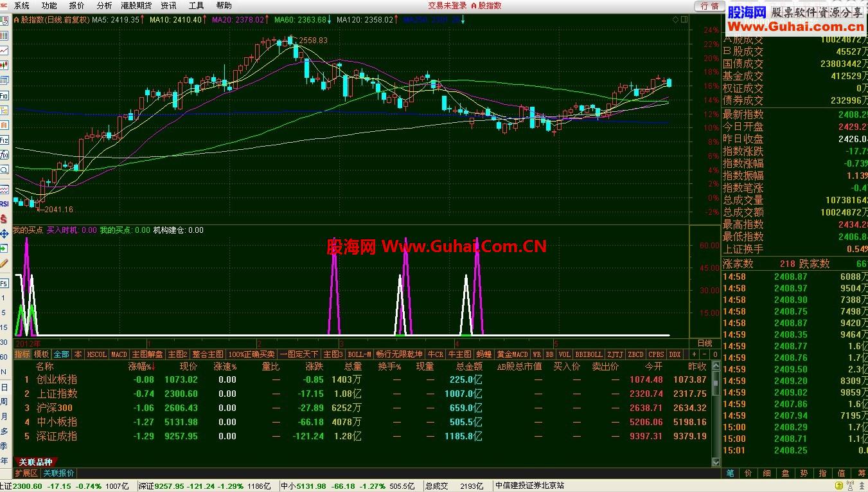Screen dimensions: 868x492
Task: Switch to the DDX tab
Action: click(675, 354)
